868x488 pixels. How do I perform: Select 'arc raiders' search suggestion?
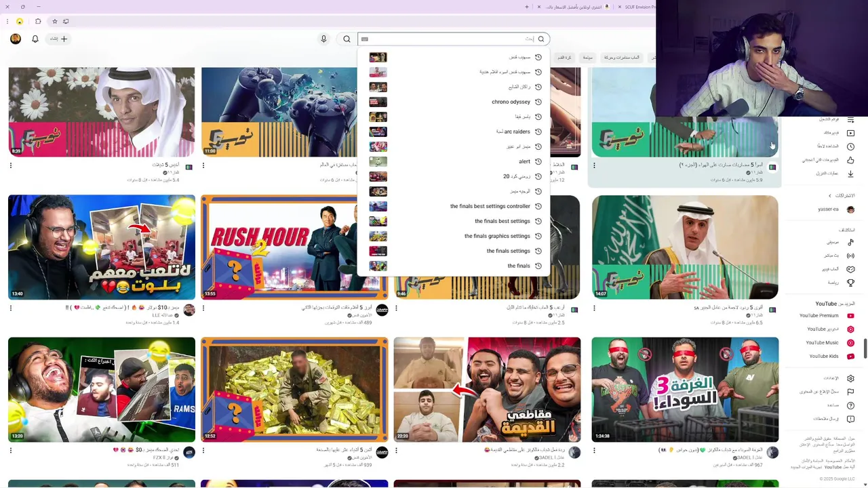[454, 131]
